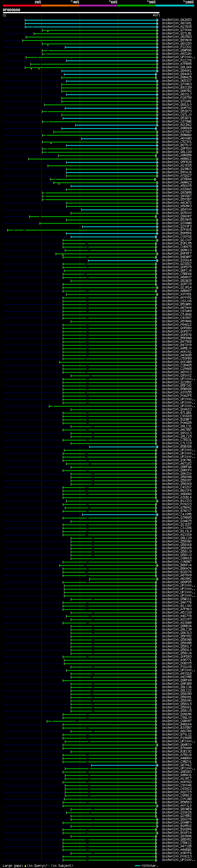Click hit label UniRef100_B3EC92
This screenshot has height=868, width=197.
click(177, 751)
